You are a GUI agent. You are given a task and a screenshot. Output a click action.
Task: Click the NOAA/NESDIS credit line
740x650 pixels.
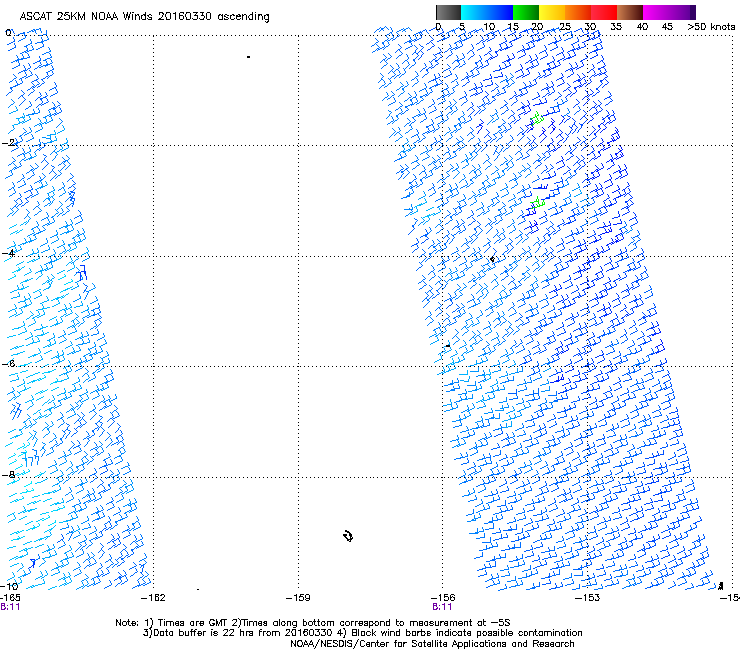point(432,644)
